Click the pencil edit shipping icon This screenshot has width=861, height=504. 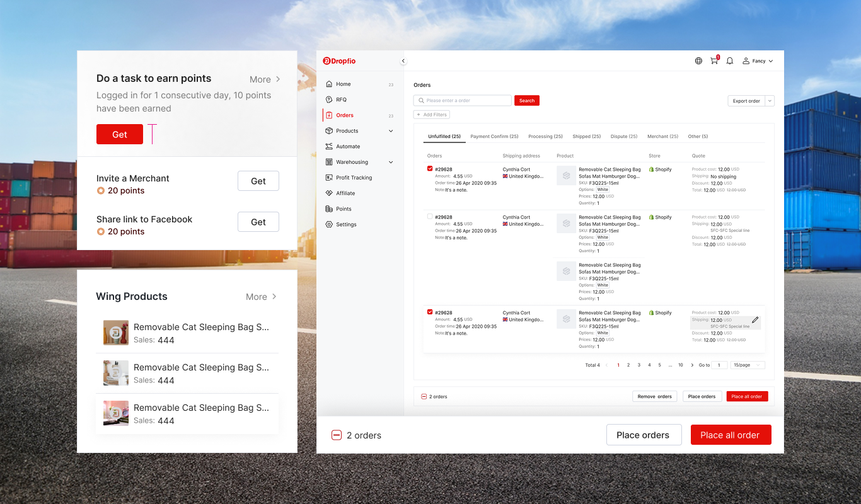pyautogui.click(x=755, y=320)
